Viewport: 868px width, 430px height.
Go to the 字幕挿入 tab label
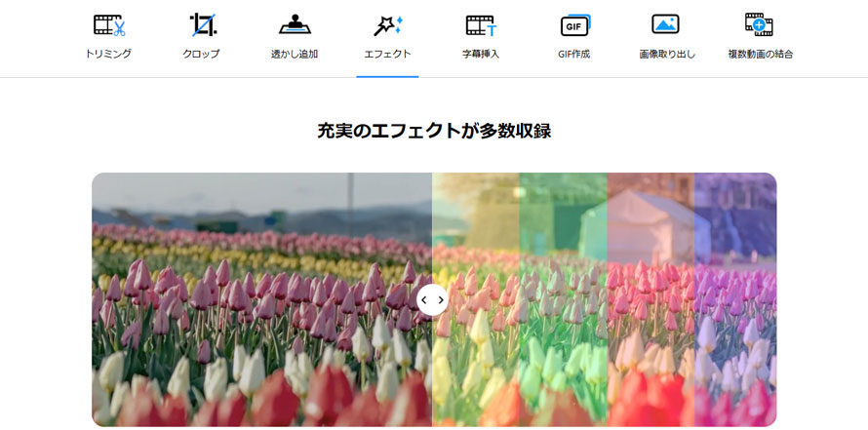pos(481,54)
